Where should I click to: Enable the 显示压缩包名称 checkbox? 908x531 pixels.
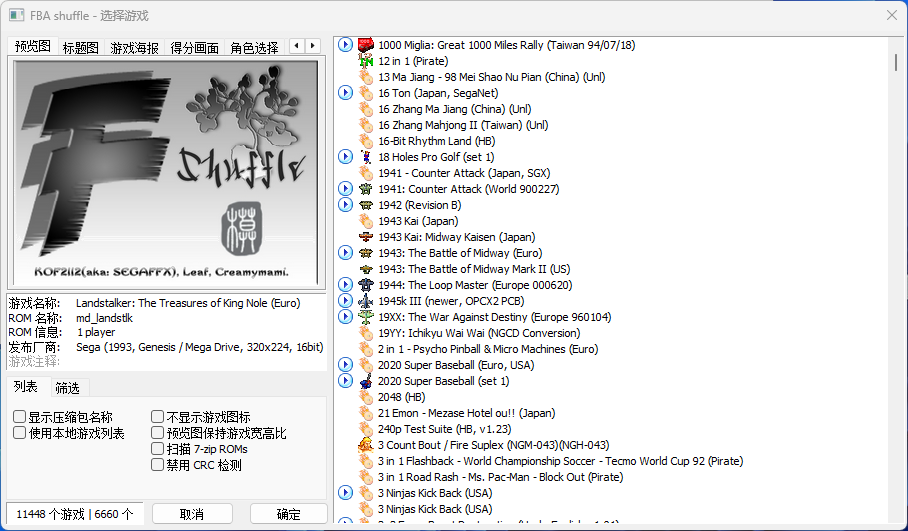click(x=20, y=417)
